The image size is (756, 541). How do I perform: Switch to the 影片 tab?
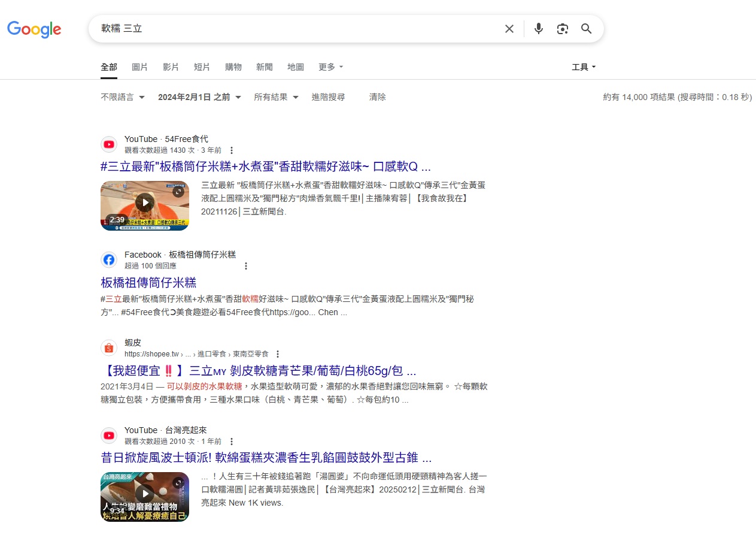tap(171, 67)
